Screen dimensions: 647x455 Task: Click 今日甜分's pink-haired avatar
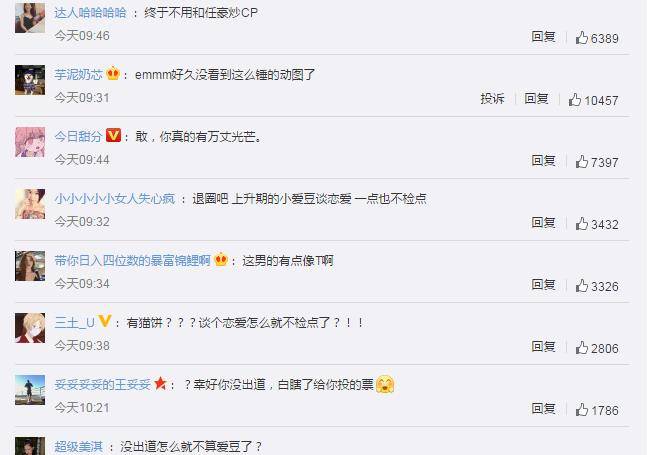(30, 142)
